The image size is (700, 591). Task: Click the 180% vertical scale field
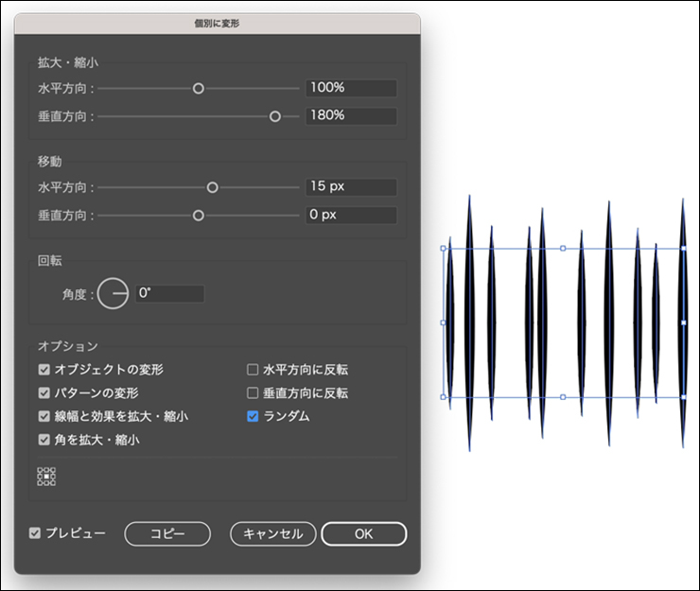[350, 116]
